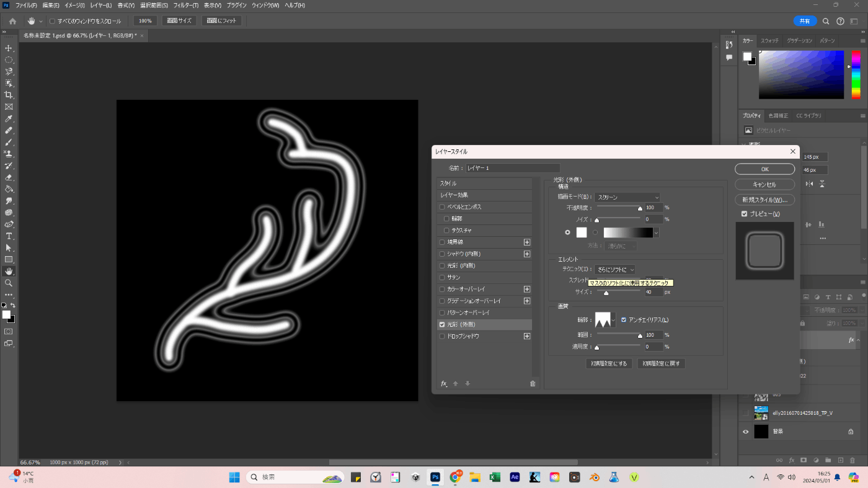Select the Hand tool in the toolbox
The height and width of the screenshot is (488, 868).
point(9,271)
